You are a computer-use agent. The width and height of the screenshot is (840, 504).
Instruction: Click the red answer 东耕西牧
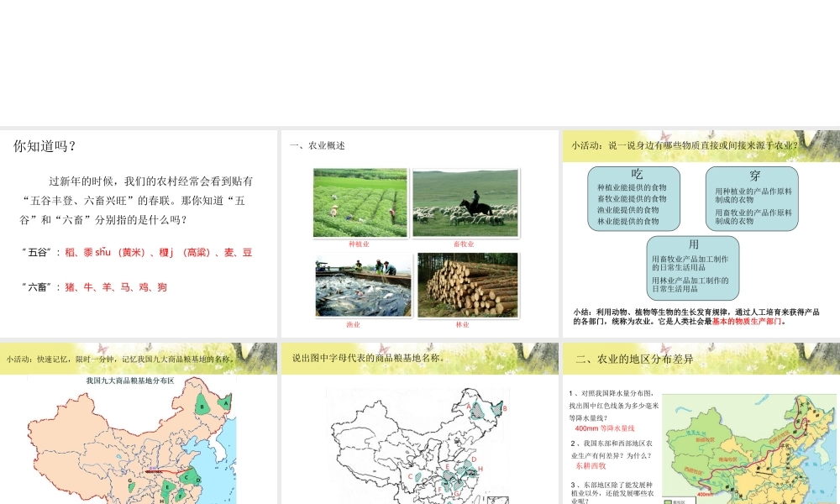coord(591,466)
